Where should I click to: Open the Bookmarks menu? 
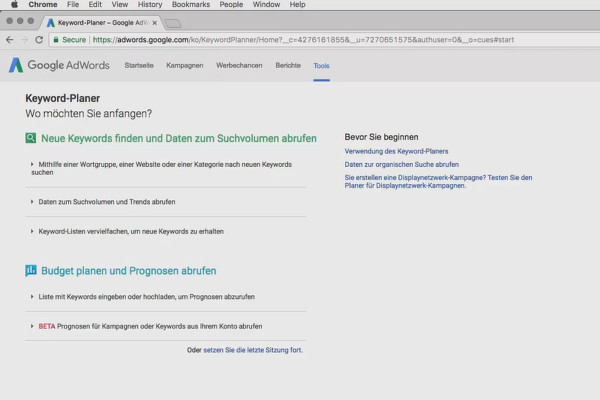pos(191,5)
